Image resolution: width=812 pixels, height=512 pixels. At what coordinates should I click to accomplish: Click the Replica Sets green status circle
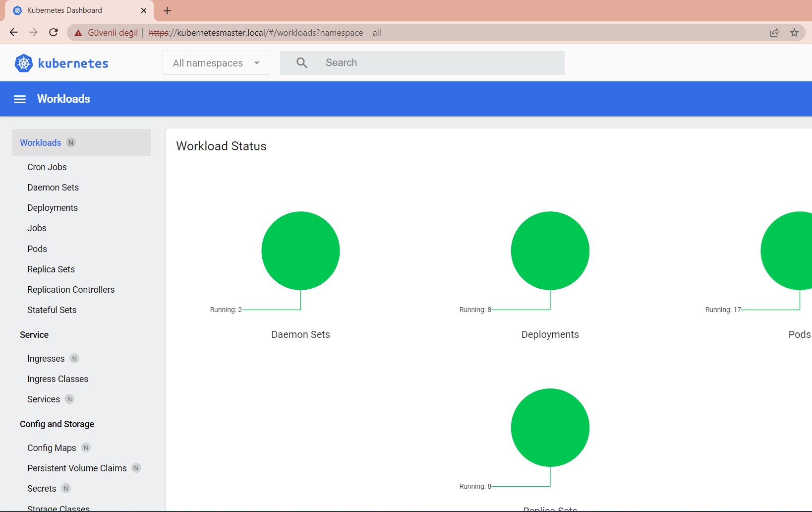[x=550, y=428]
